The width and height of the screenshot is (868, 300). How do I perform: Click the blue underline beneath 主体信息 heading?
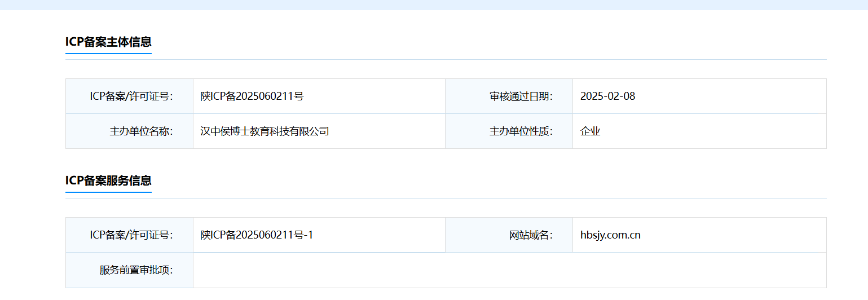pyautogui.click(x=108, y=54)
